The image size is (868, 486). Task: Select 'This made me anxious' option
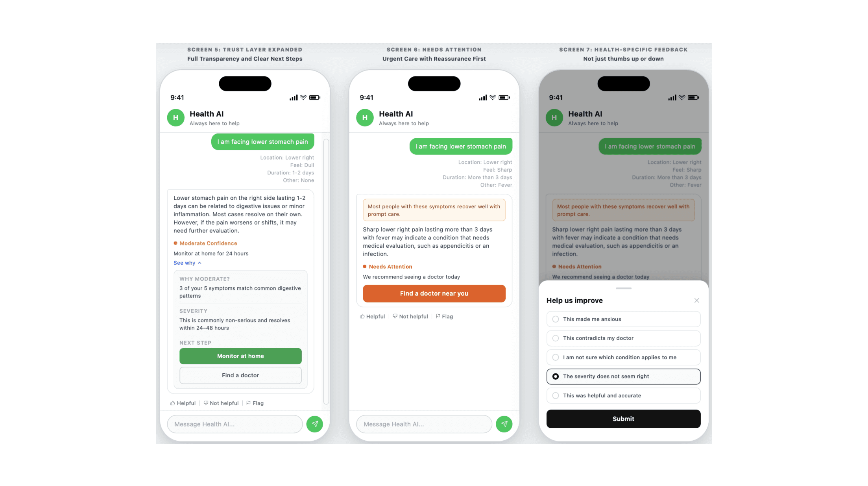point(623,319)
